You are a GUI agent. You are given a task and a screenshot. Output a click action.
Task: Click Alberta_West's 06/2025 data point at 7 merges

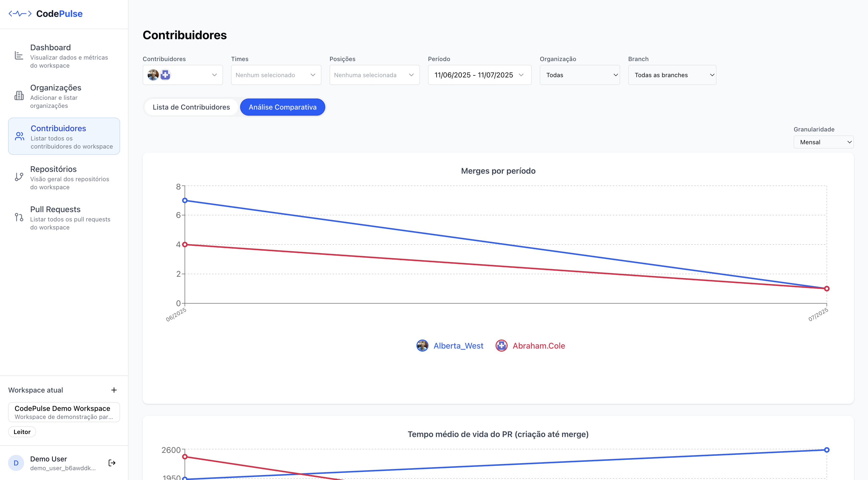[185, 201]
